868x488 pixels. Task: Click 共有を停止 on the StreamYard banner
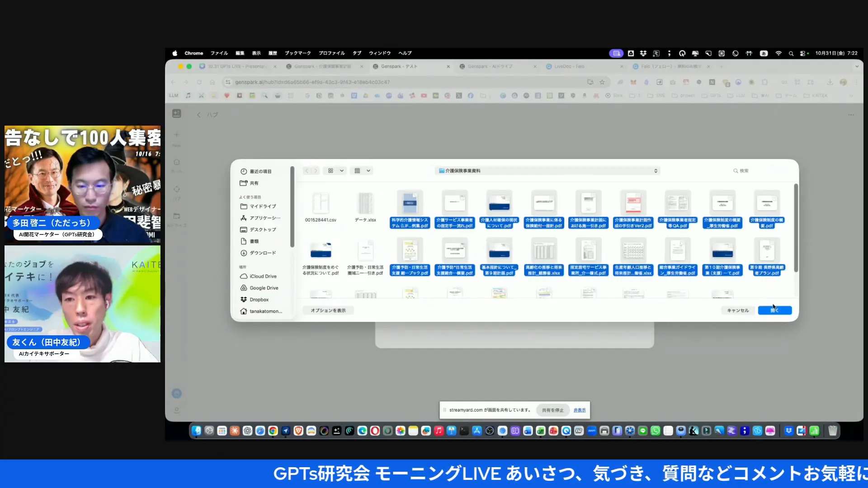(x=552, y=410)
